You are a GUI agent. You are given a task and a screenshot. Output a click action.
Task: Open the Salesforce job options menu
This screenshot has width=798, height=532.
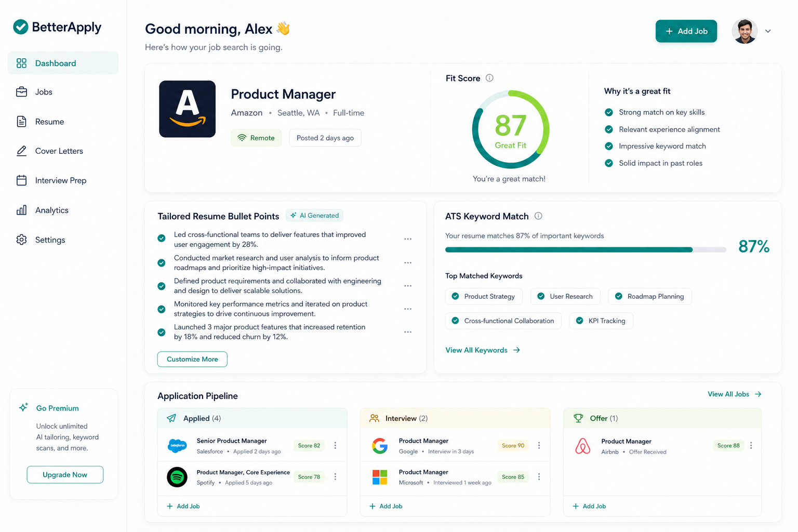point(335,445)
